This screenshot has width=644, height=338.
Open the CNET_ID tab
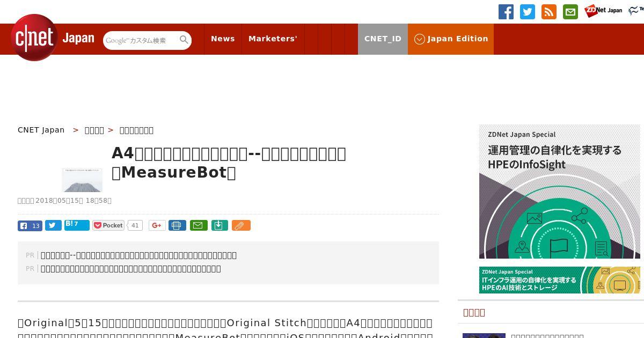pos(383,39)
